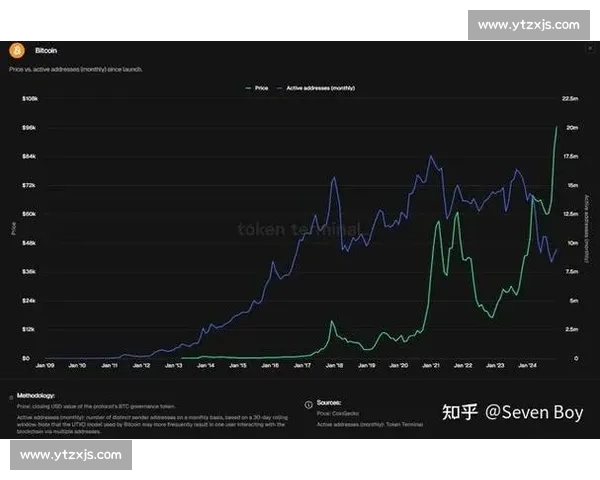Click the Sources info icon
Image resolution: width=600 pixels, height=480 pixels.
point(307,402)
